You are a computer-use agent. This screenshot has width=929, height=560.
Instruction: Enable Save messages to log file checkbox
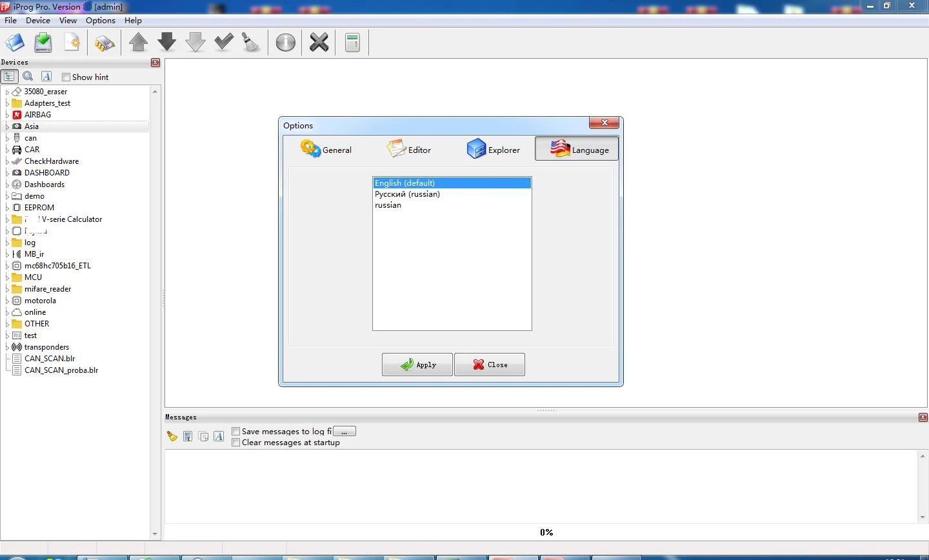(x=236, y=431)
